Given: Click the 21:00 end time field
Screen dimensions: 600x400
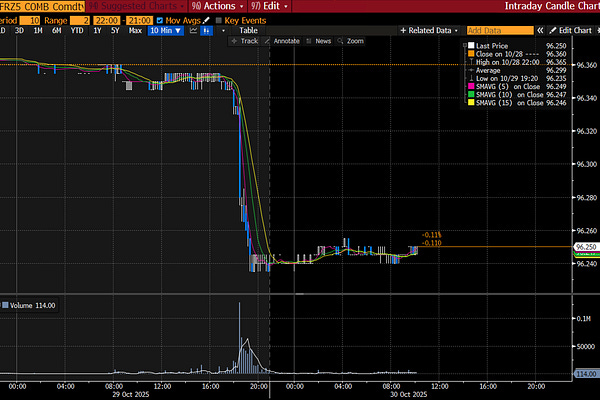Looking at the screenshot, I should (139, 20).
